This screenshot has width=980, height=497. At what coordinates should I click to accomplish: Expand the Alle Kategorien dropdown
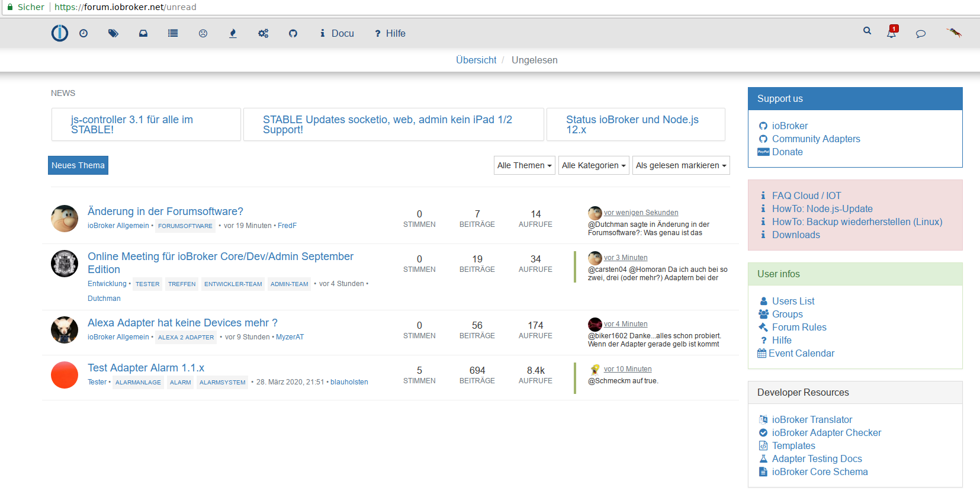point(594,165)
